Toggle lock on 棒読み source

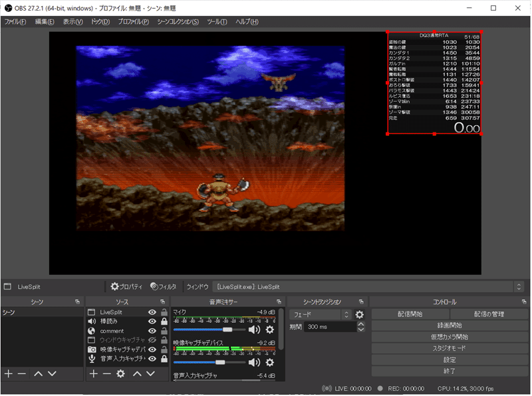coord(164,321)
